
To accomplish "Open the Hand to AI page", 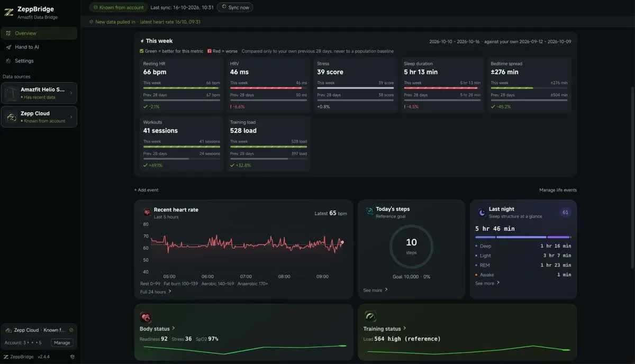I will pyautogui.click(x=39, y=47).
